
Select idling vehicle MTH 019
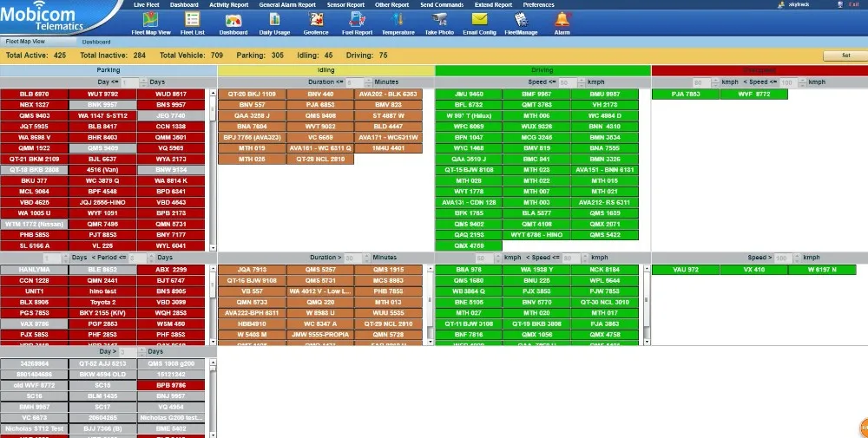click(x=252, y=148)
